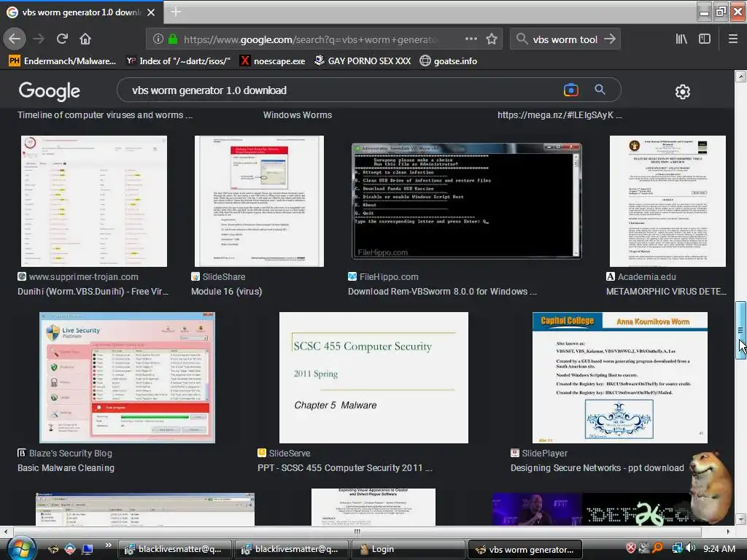The height and width of the screenshot is (560, 747).
Task: Click the forward navigation arrow
Action: (x=39, y=39)
